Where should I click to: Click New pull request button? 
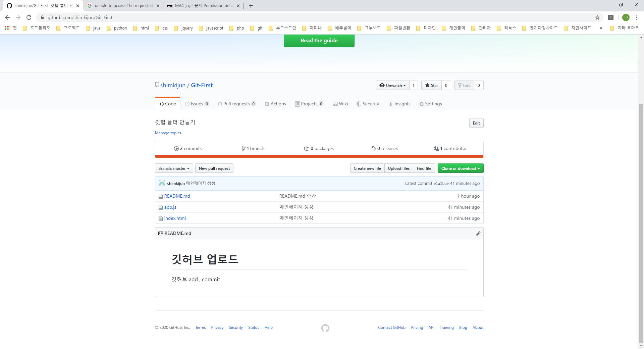pyautogui.click(x=214, y=168)
